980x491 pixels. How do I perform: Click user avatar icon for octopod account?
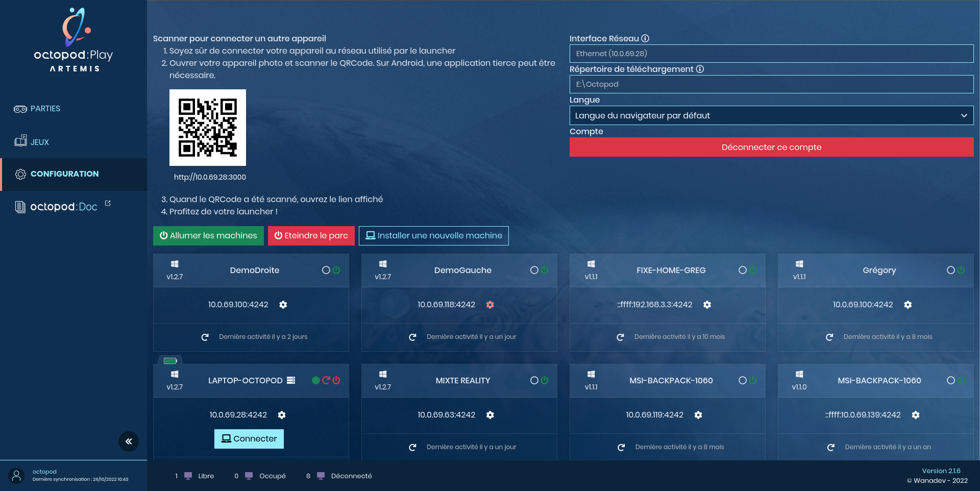click(16, 476)
